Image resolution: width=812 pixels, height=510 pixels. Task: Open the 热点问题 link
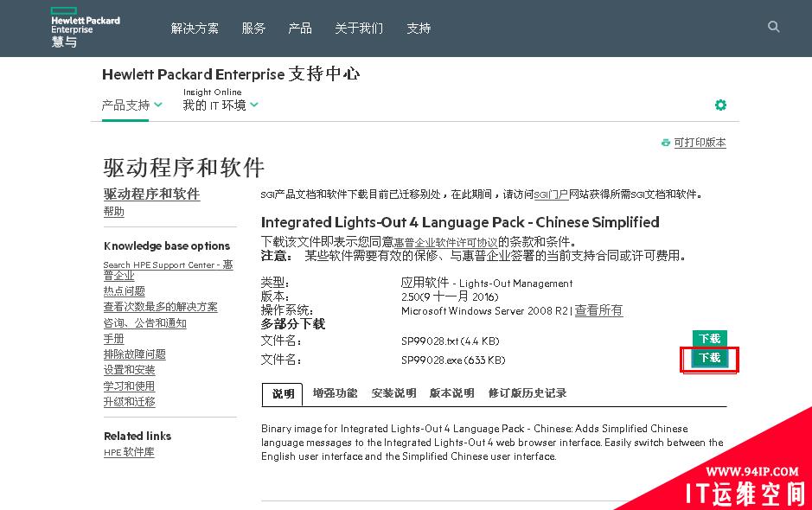[125, 291]
